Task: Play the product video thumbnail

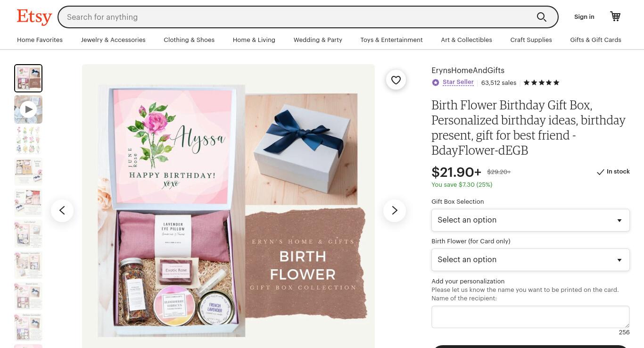Action: point(28,109)
